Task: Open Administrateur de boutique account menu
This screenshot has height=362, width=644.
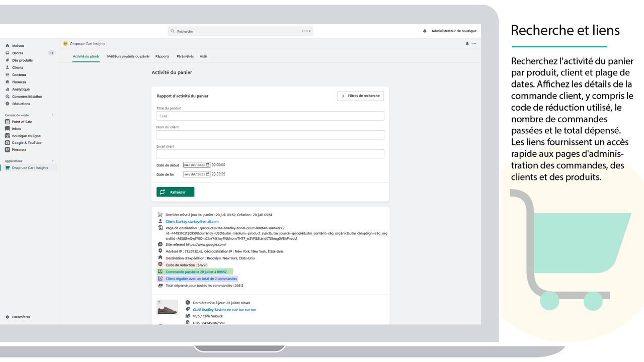Action: click(454, 31)
